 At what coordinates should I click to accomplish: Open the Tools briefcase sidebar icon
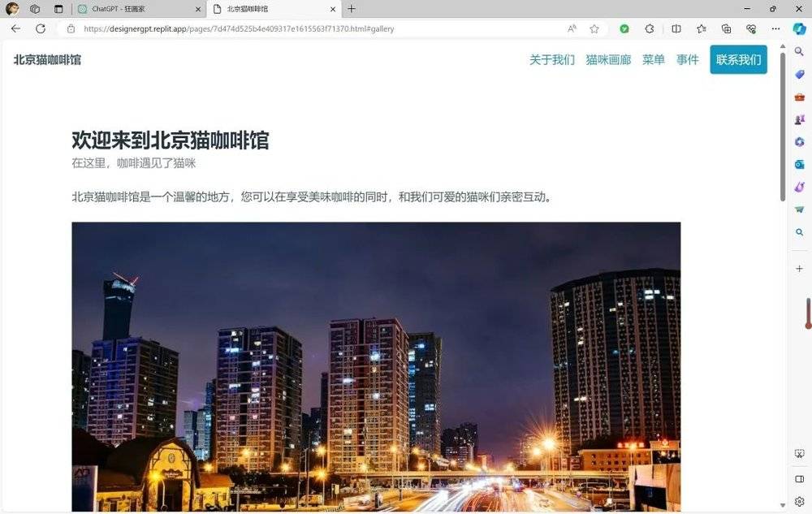click(x=800, y=97)
